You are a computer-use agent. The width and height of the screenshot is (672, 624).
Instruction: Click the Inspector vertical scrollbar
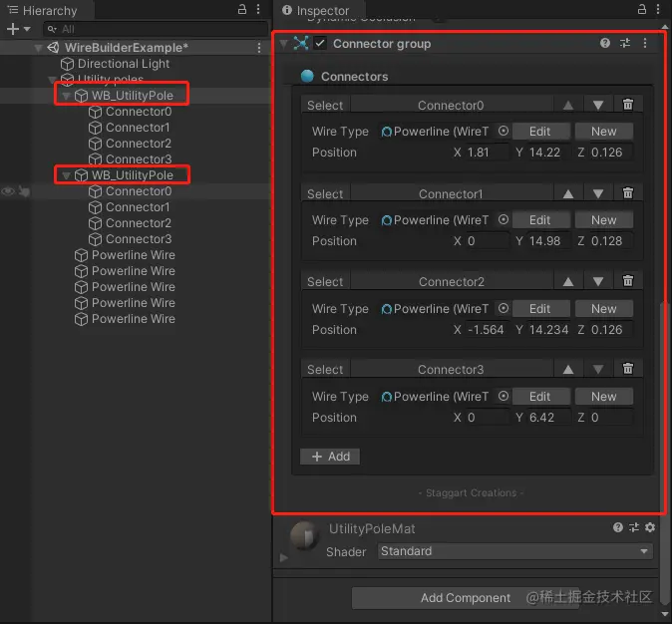(665, 454)
